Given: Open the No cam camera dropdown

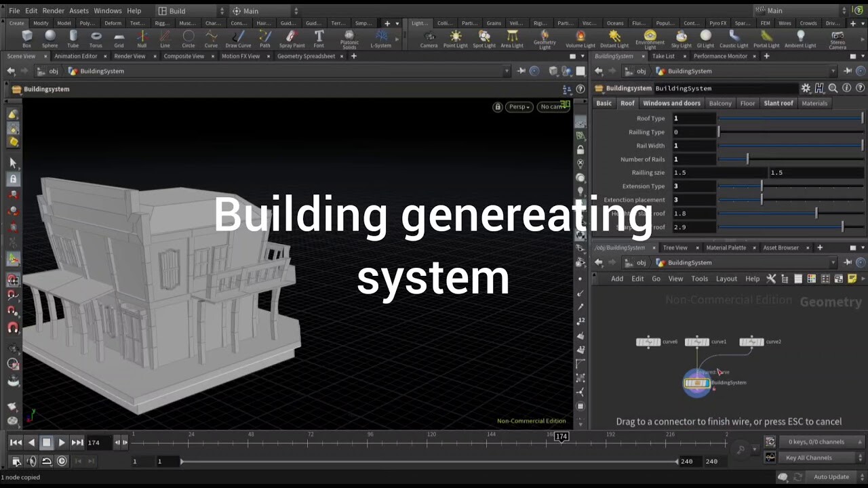Looking at the screenshot, I should [553, 106].
